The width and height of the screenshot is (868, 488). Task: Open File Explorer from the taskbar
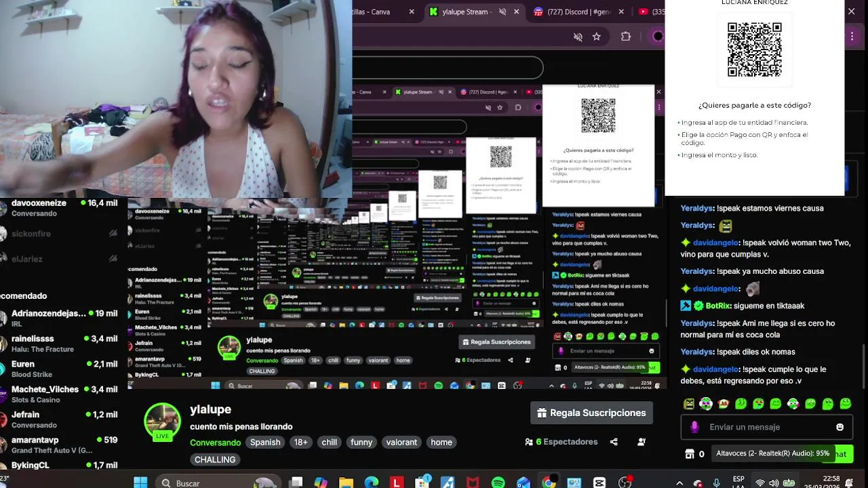pos(346,483)
